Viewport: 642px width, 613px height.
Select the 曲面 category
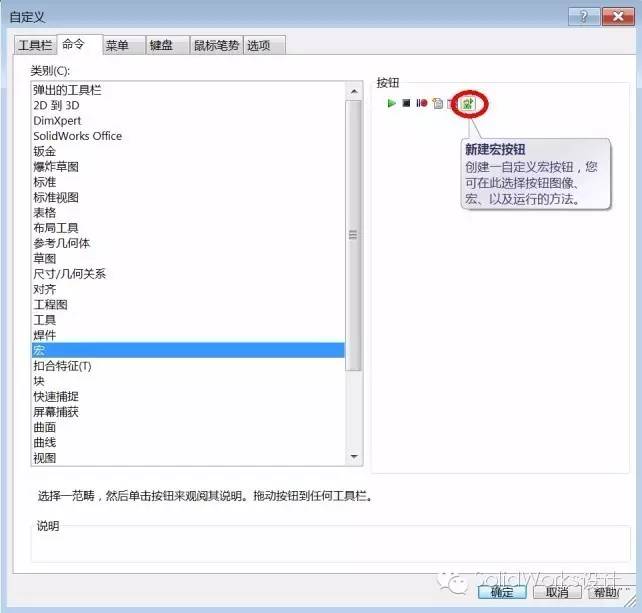(x=188, y=427)
